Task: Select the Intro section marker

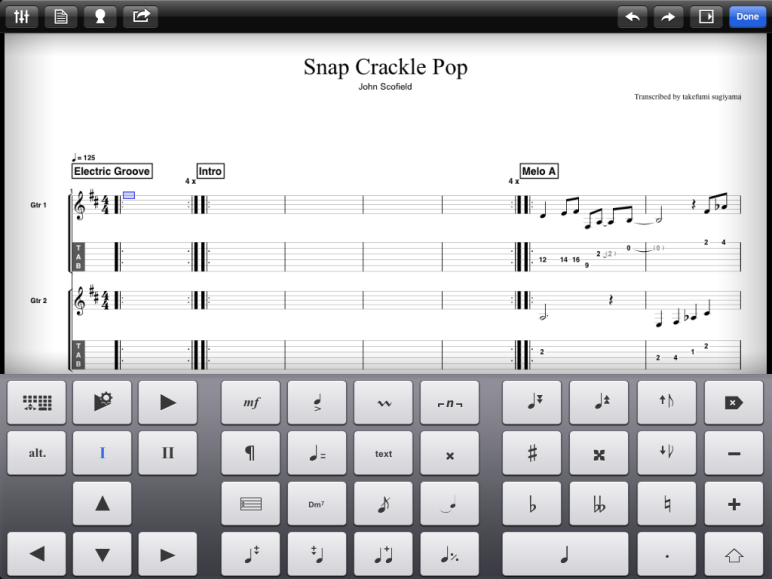Action: (210, 171)
